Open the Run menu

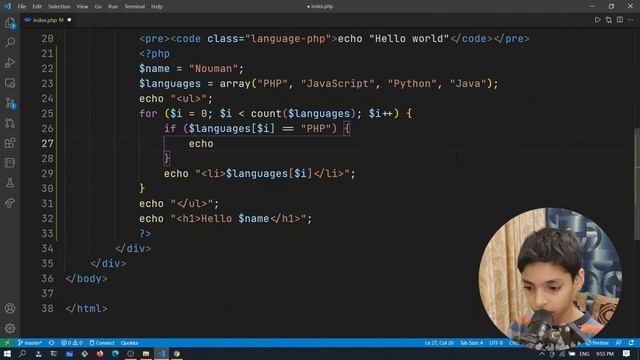click(x=113, y=6)
